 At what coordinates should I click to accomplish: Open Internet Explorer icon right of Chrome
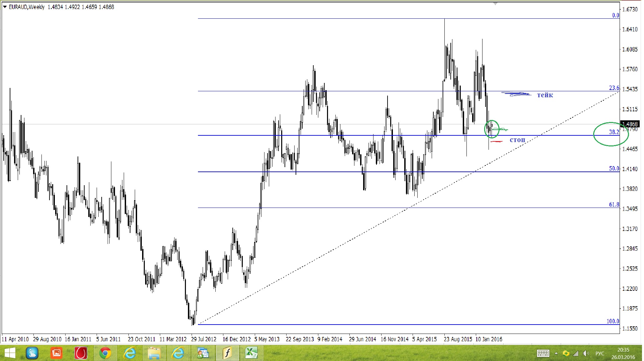click(129, 353)
